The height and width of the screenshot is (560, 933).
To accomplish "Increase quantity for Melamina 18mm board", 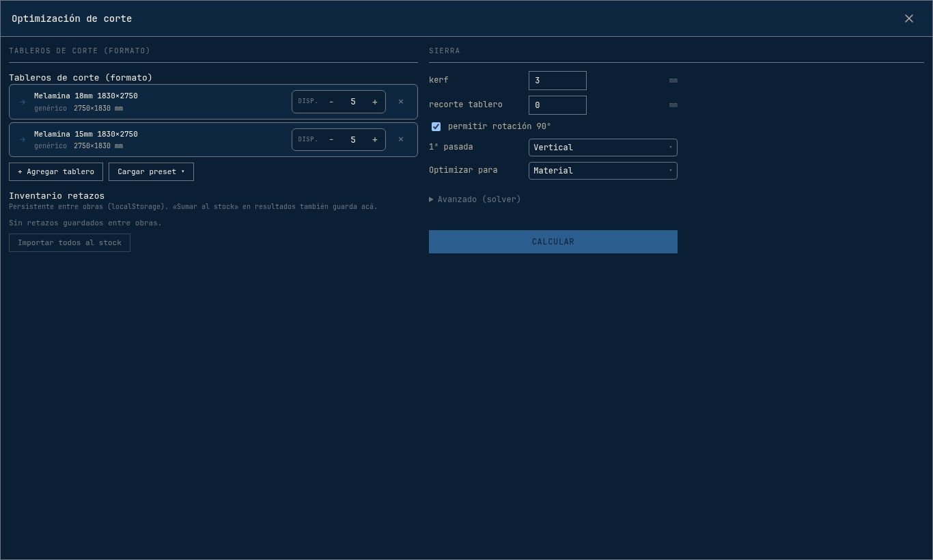I will point(374,102).
